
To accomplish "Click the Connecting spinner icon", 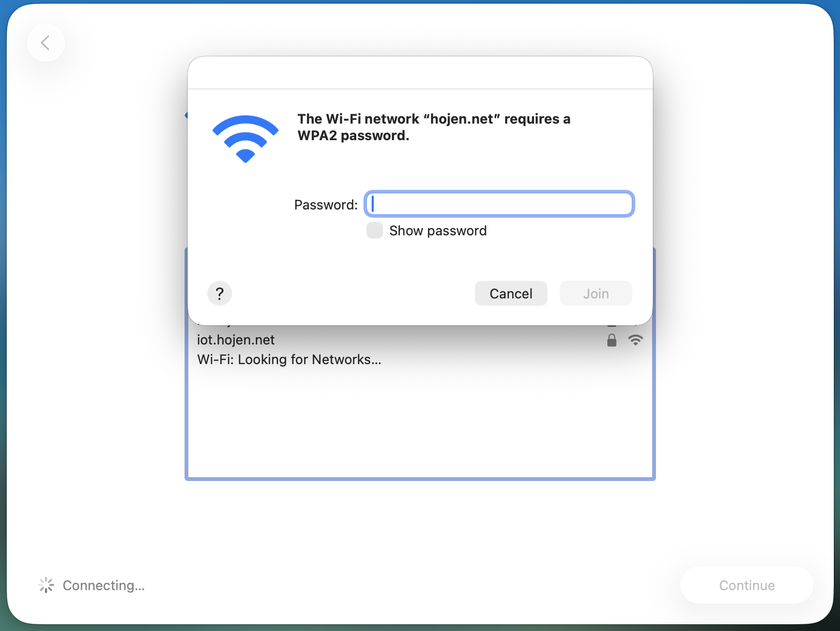I will point(46,585).
